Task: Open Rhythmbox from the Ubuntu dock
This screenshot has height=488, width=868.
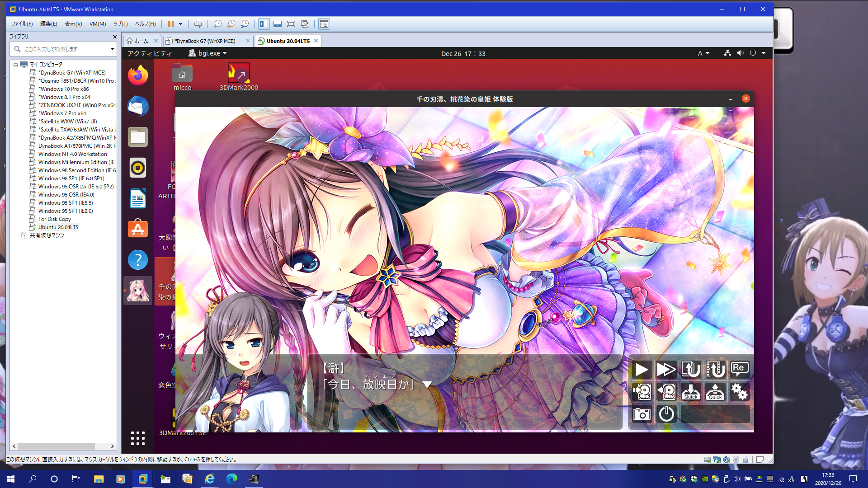Action: pos(138,168)
